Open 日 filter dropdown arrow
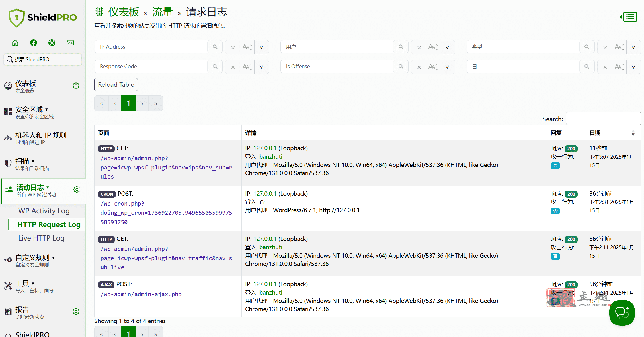644x337 pixels. [x=633, y=67]
